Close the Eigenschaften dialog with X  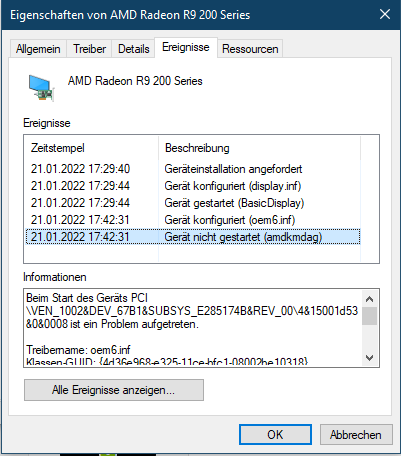coord(385,14)
